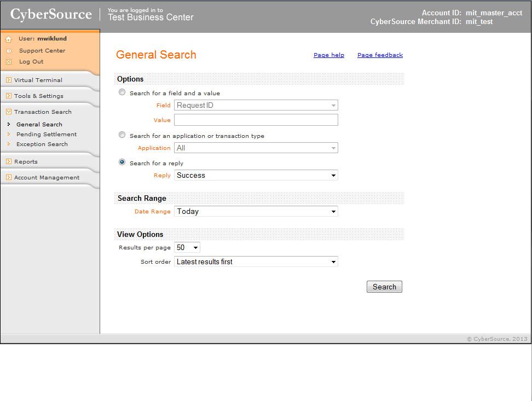Expand the Date Range dropdown
The height and width of the screenshot is (401, 532).
256,212
